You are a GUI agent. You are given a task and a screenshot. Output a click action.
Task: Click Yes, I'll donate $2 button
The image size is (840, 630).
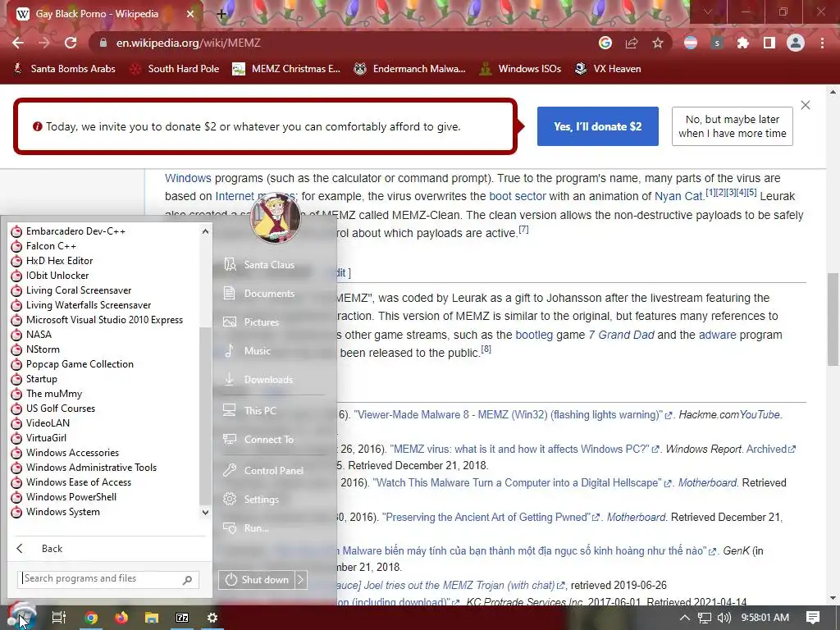598,126
